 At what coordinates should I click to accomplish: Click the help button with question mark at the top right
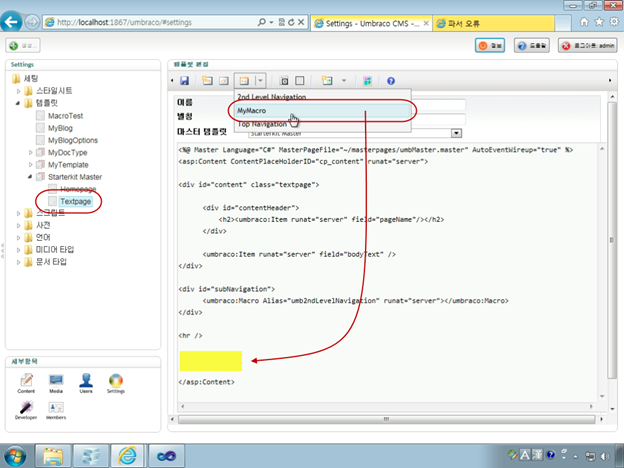532,46
